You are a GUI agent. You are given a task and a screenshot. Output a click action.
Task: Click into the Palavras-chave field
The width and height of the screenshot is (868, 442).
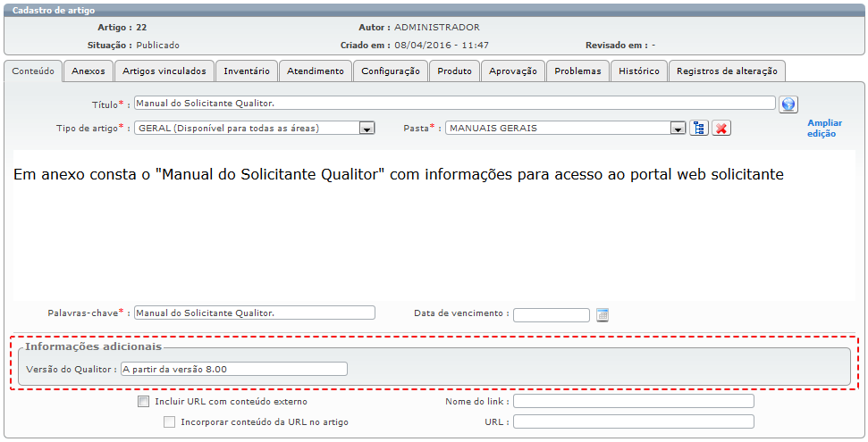(255, 313)
